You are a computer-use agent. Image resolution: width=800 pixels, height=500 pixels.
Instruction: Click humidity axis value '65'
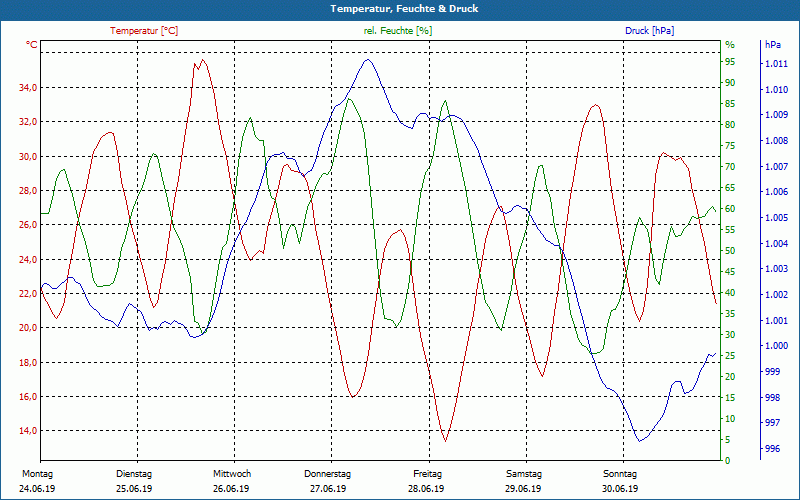point(730,188)
